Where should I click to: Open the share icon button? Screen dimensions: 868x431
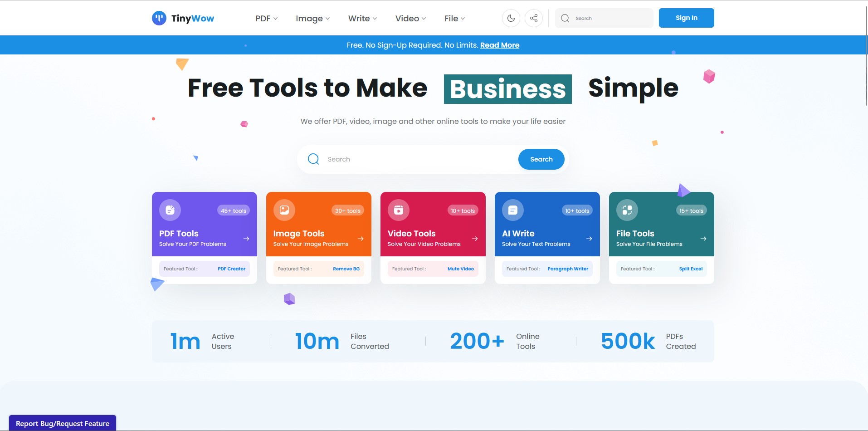coord(534,18)
